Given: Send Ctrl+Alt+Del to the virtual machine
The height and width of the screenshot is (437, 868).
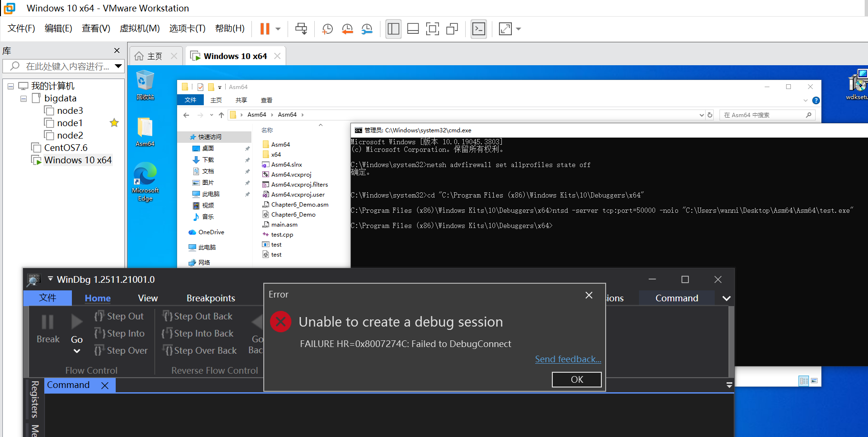Looking at the screenshot, I should click(x=301, y=29).
